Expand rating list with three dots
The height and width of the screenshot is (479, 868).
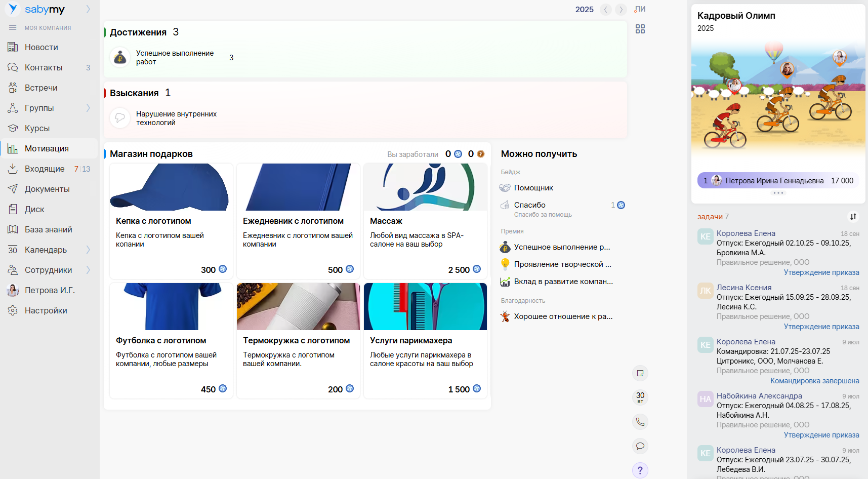tap(778, 193)
